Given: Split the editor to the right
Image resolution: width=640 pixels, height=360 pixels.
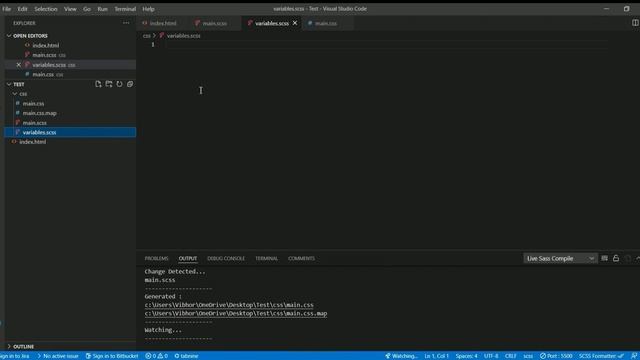Looking at the screenshot, I should pyautogui.click(x=635, y=23).
